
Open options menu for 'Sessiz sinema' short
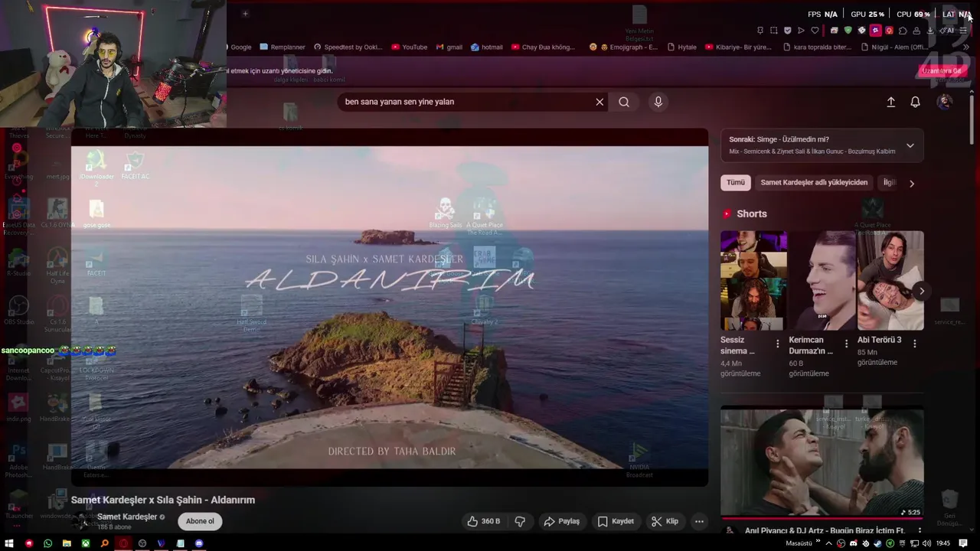tap(777, 344)
